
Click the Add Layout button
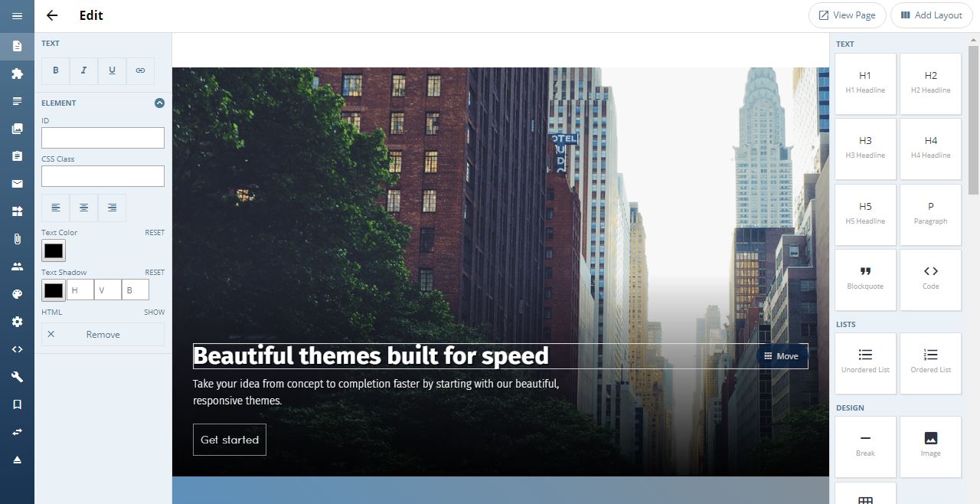point(931,15)
